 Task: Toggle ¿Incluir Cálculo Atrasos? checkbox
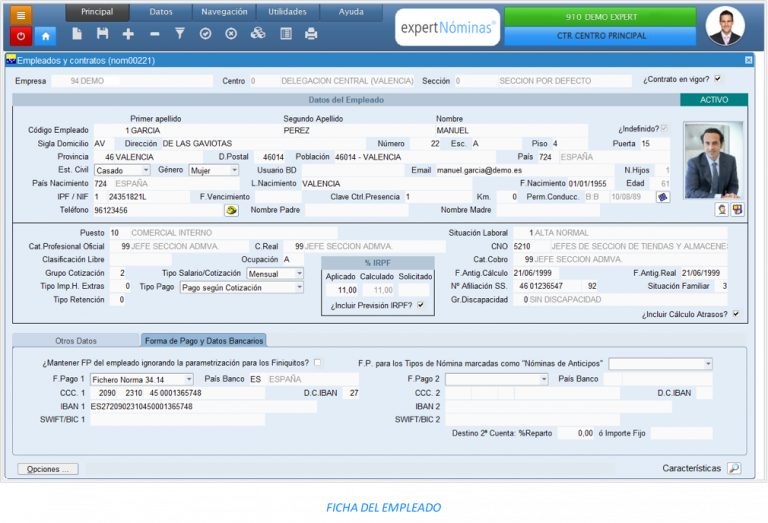pyautogui.click(x=736, y=314)
